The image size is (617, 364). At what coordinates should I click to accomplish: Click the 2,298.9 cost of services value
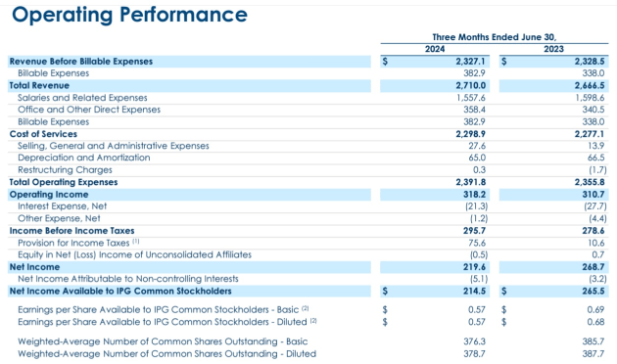471,134
